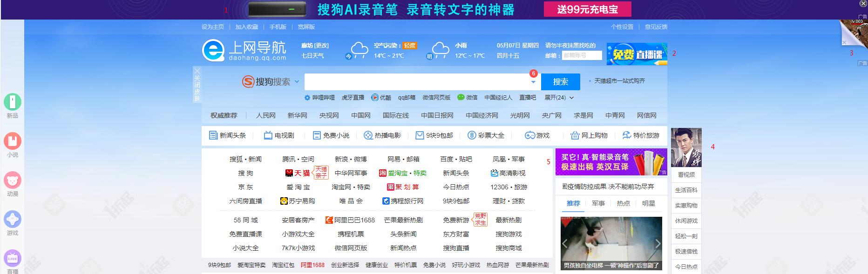Click the 游戏 sidebar icon
The width and height of the screenshot is (868, 274).
click(13, 219)
